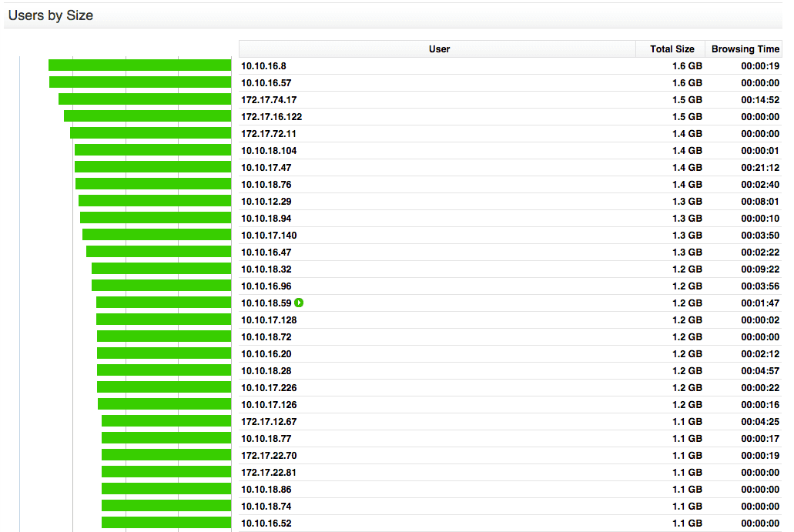Click browsing time 00:04:57 for 10.10.18.28

(760, 372)
